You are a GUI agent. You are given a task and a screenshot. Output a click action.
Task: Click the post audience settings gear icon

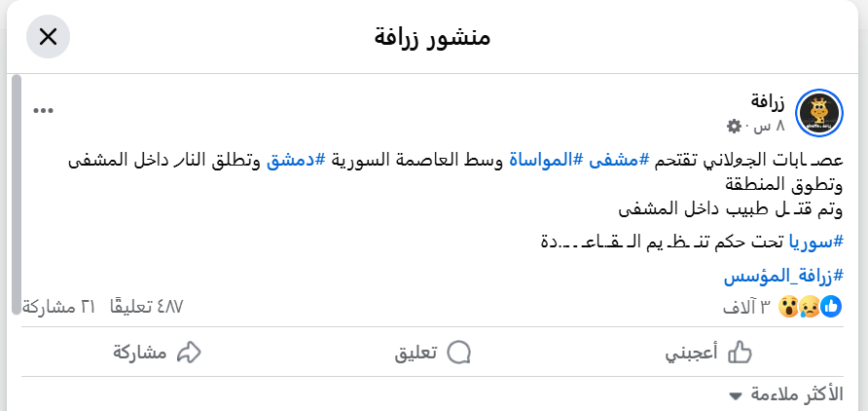[x=735, y=127]
